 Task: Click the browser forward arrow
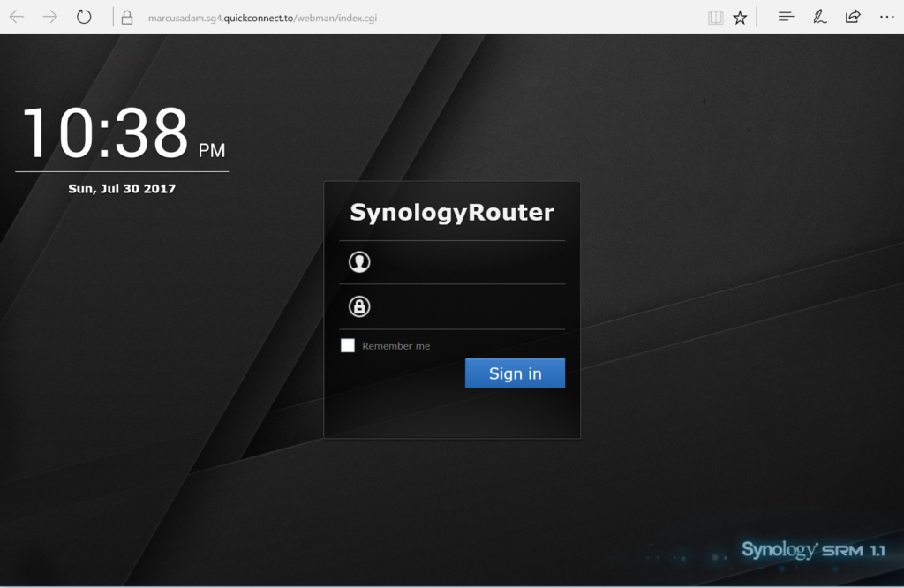click(50, 17)
